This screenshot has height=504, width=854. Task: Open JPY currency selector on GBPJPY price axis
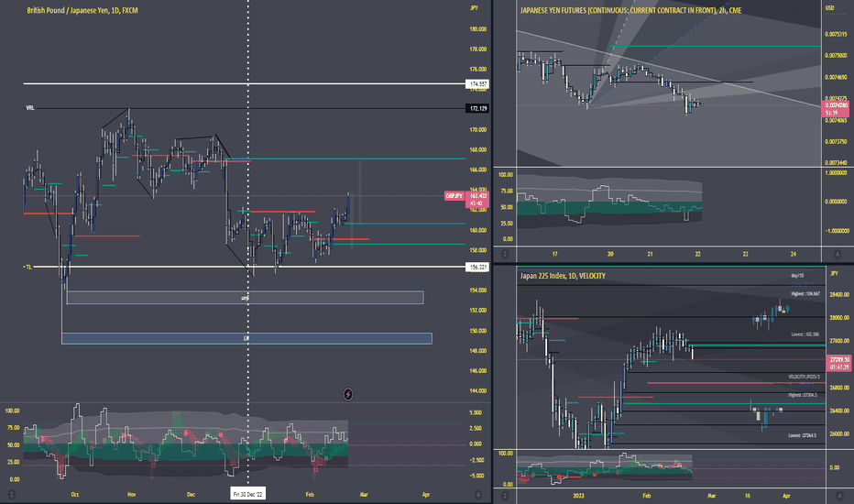pyautogui.click(x=474, y=8)
